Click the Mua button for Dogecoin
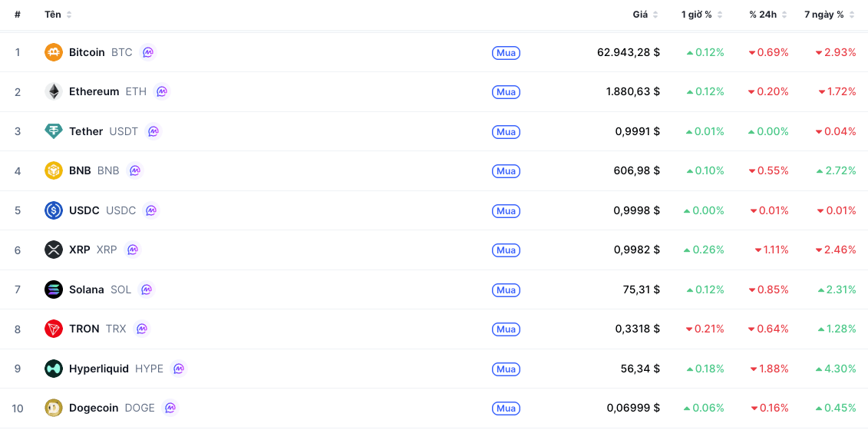The width and height of the screenshot is (868, 430). (506, 408)
